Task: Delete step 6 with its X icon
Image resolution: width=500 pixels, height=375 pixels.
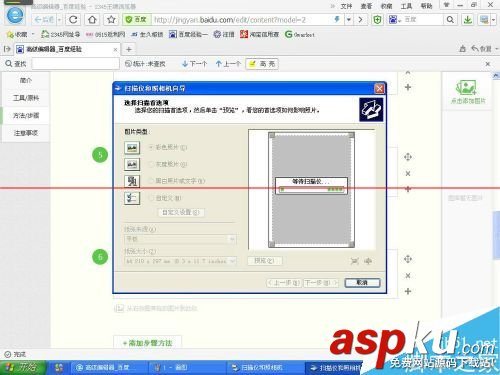Action: pyautogui.click(x=408, y=276)
